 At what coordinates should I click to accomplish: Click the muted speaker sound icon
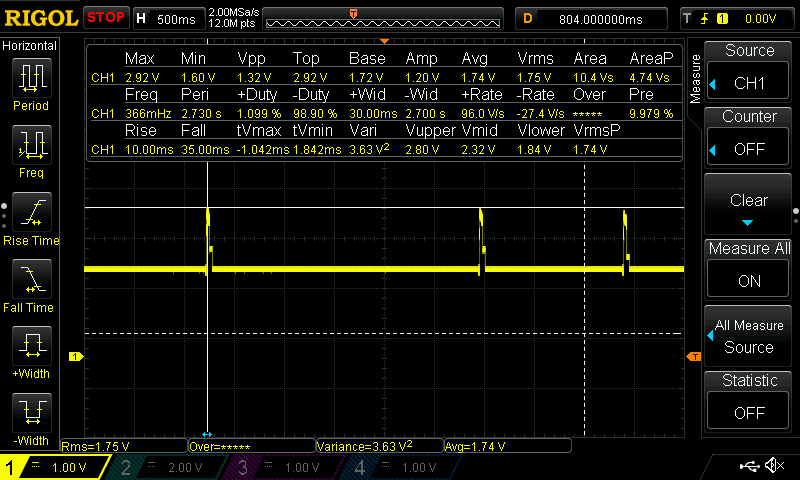click(x=775, y=465)
